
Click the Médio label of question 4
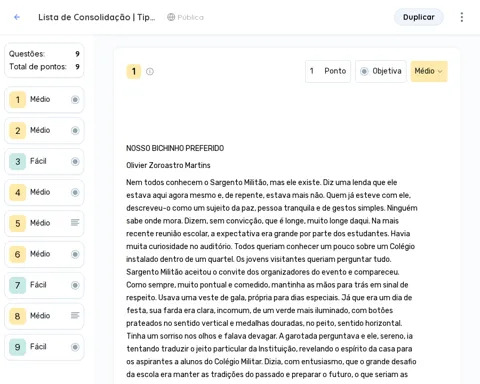(x=40, y=192)
